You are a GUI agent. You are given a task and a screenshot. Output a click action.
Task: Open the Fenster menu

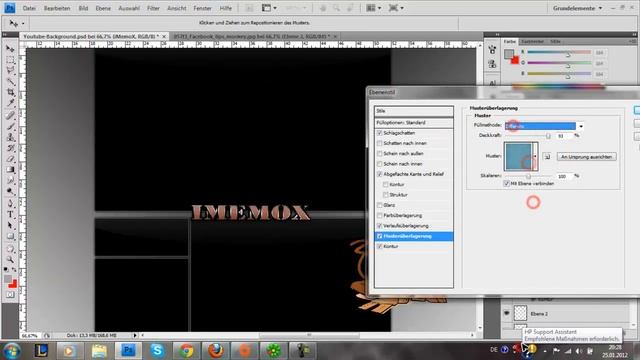pyautogui.click(x=202, y=8)
